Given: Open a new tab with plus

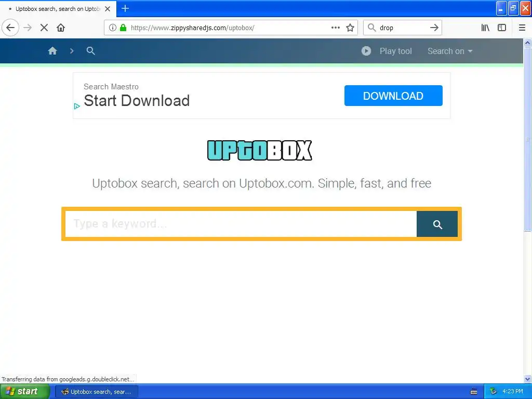Looking at the screenshot, I should pos(125,8).
